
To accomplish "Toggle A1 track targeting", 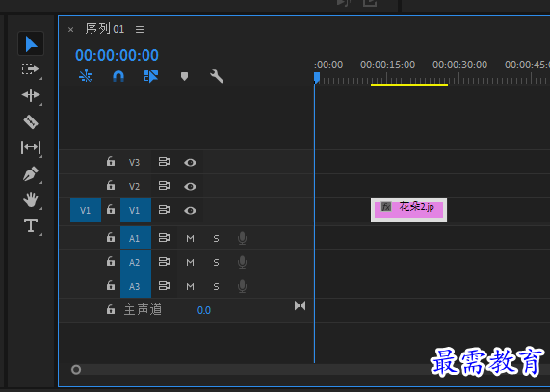I will pos(136,238).
